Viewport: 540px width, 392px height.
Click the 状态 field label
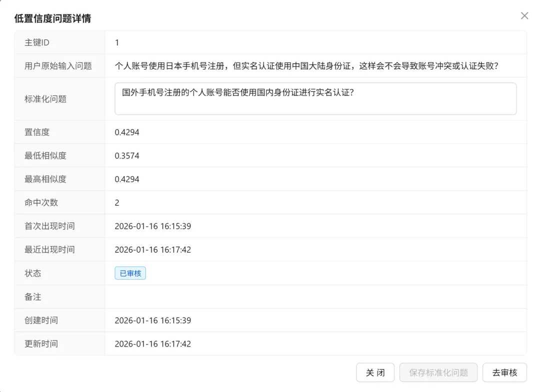(x=32, y=273)
